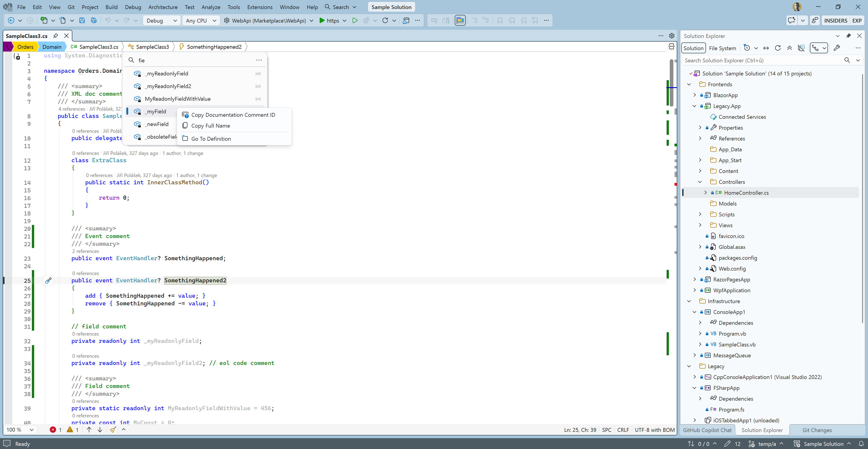Open the WebApi startup project dropdown
The height and width of the screenshot is (449, 868).
click(x=269, y=21)
